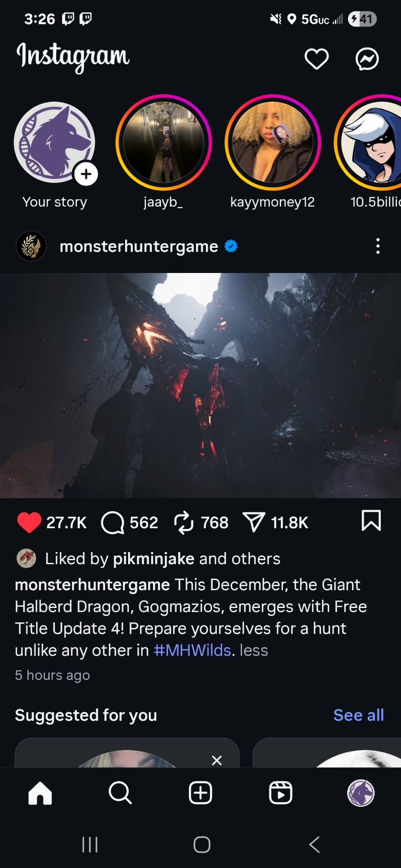Open the Reels tab icon
Image resolution: width=401 pixels, height=868 pixels.
click(x=281, y=793)
